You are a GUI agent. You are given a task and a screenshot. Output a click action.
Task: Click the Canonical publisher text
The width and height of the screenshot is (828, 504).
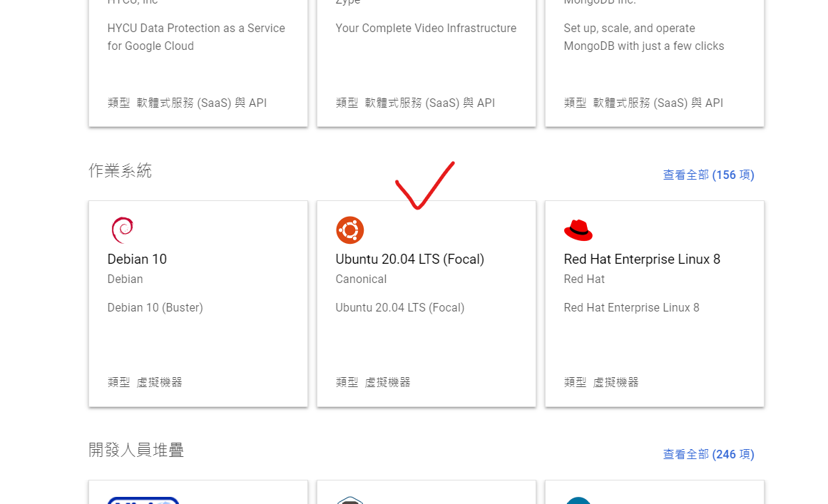click(x=361, y=279)
